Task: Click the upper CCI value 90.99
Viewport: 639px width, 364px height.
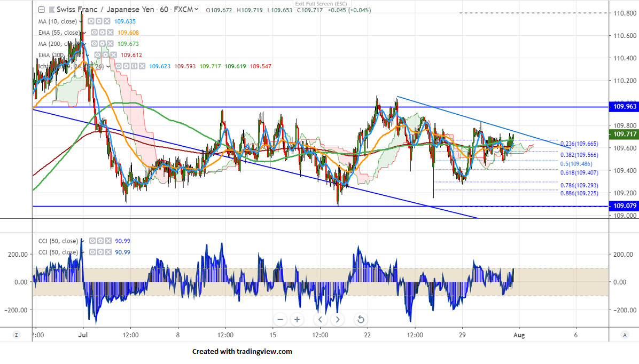Action: click(x=123, y=241)
